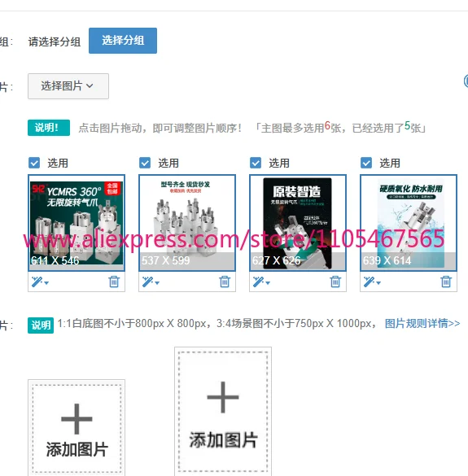Delete the 611 X 546 image with trash icon
Screen dimensions: 468x476
coord(114,282)
